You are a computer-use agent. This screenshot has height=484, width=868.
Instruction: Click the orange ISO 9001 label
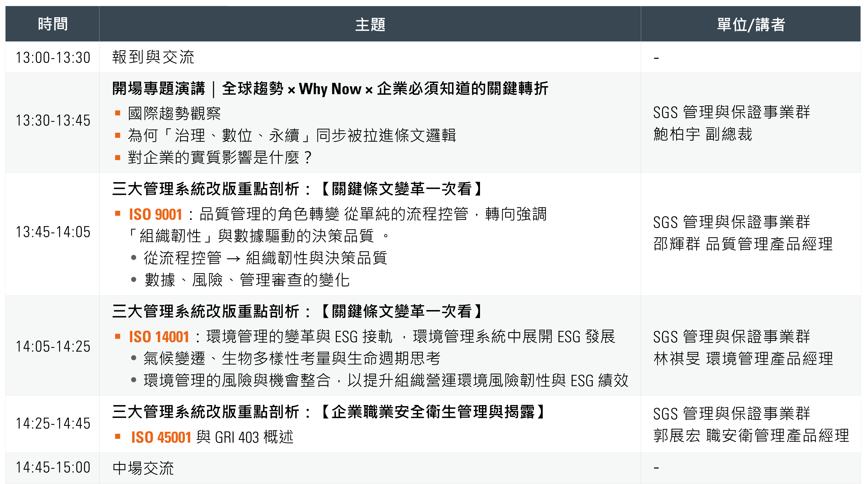(155, 215)
